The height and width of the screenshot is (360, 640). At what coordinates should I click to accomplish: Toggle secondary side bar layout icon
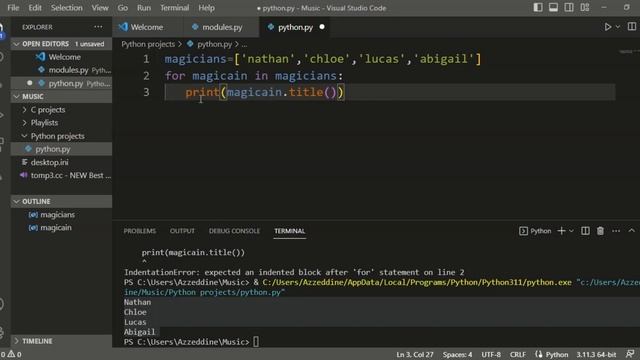click(569, 7)
